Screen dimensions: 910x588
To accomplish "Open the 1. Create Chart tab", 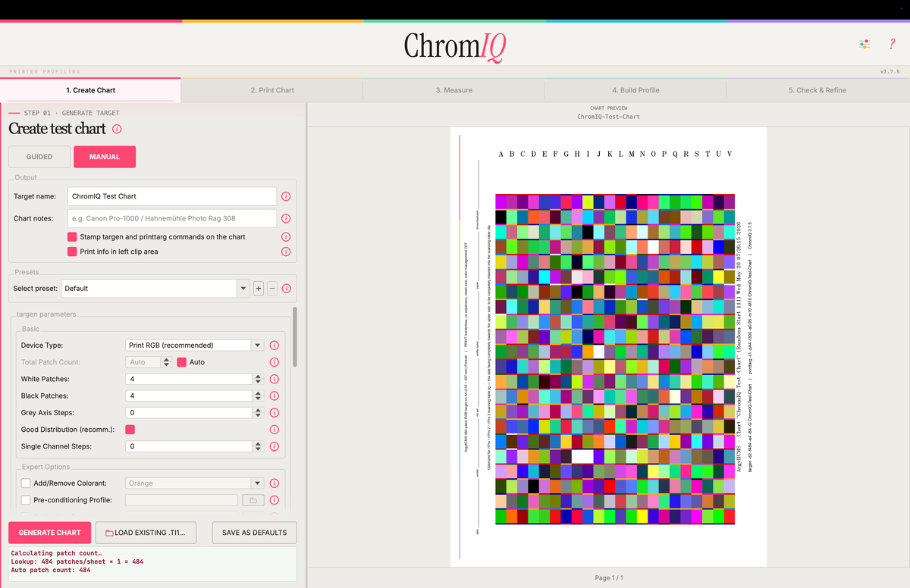I will (x=91, y=90).
